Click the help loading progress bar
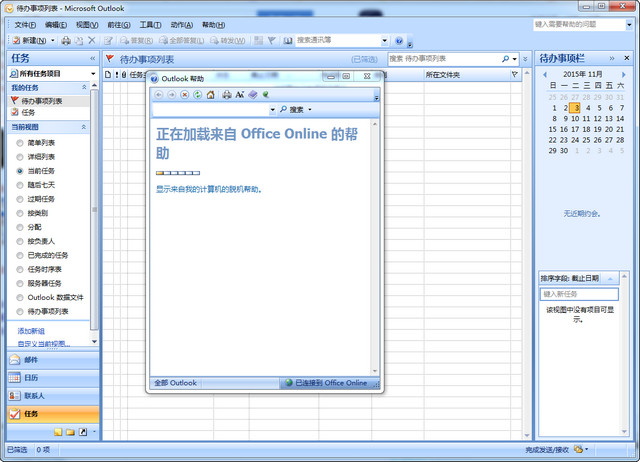Screen dimensions: 640x462 click(178, 173)
